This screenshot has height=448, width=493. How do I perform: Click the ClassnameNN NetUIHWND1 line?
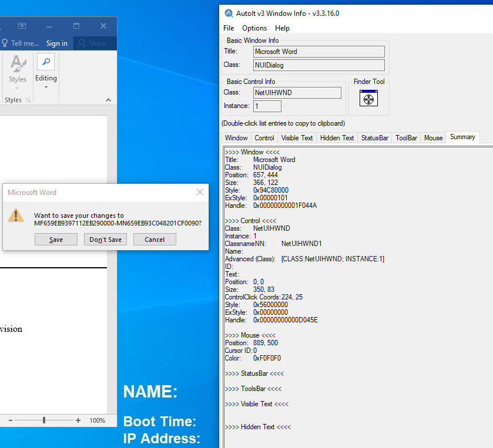[273, 244]
